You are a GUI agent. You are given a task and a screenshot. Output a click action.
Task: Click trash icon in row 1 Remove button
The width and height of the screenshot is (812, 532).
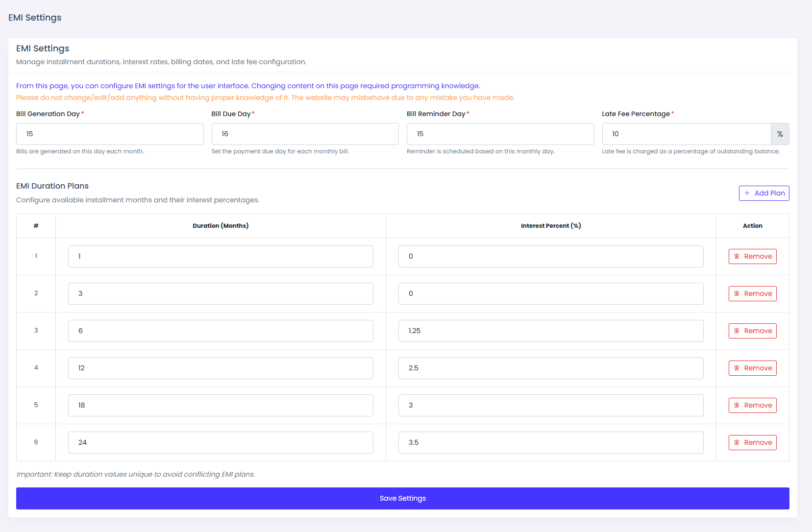737,256
